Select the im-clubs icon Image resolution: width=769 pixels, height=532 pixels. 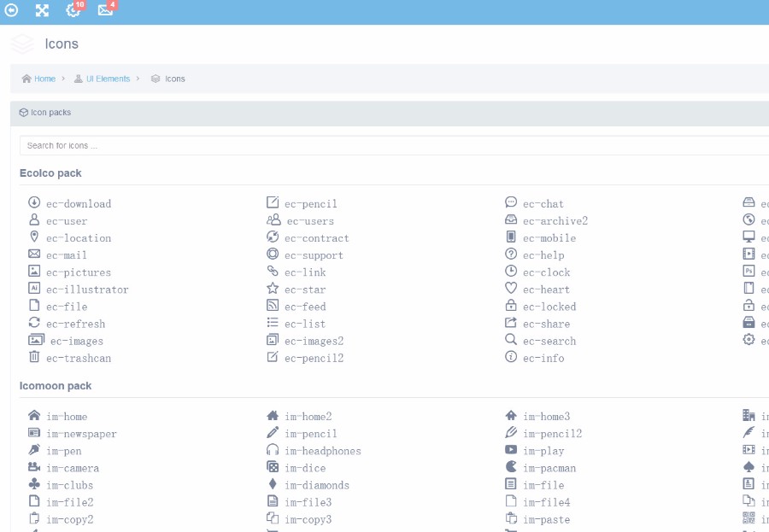click(x=34, y=484)
